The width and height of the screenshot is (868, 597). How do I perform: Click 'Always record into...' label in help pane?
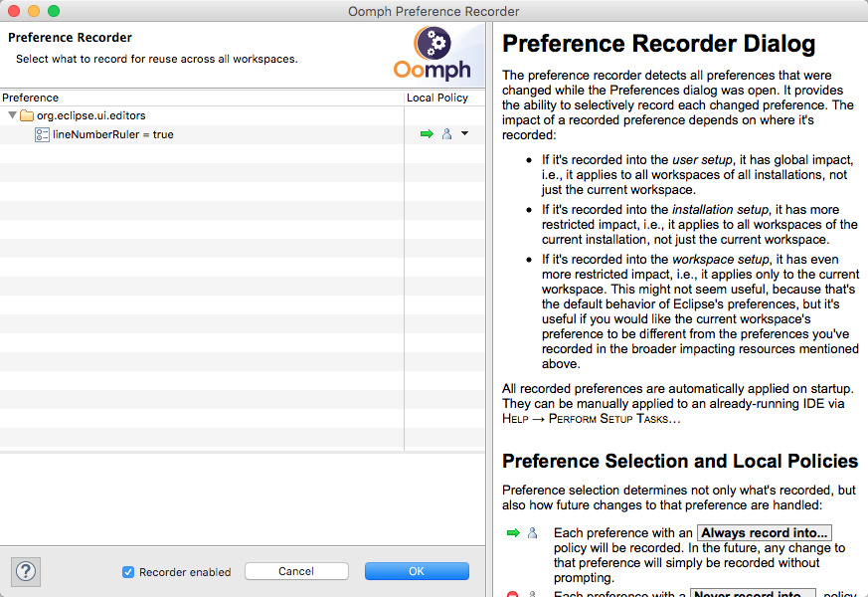point(764,532)
